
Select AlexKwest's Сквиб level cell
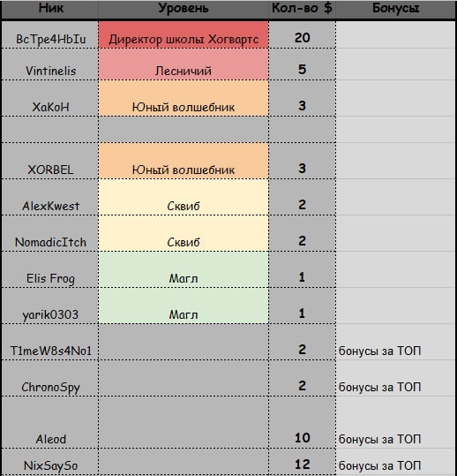coord(184,197)
